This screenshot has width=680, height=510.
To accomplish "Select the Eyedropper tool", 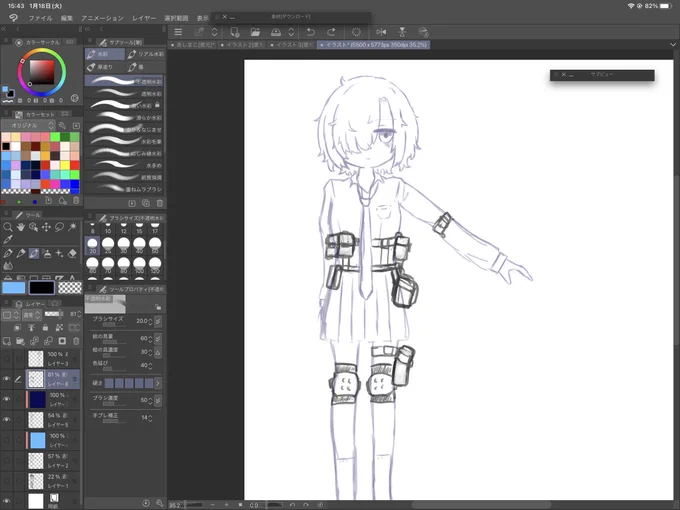I will 7,239.
